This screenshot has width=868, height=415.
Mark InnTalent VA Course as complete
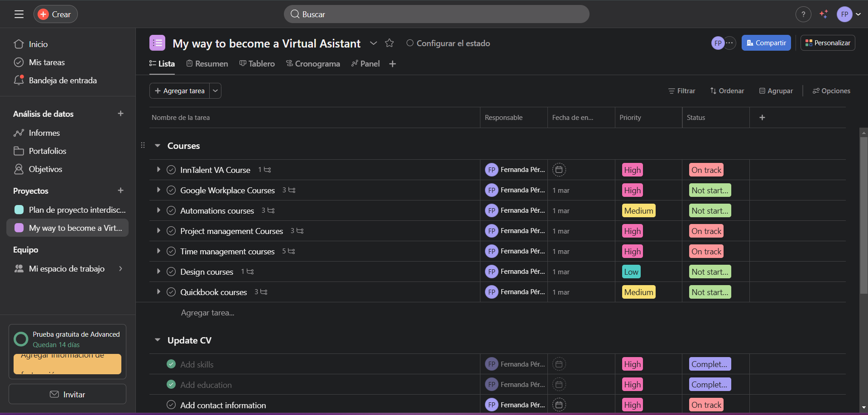(x=171, y=170)
